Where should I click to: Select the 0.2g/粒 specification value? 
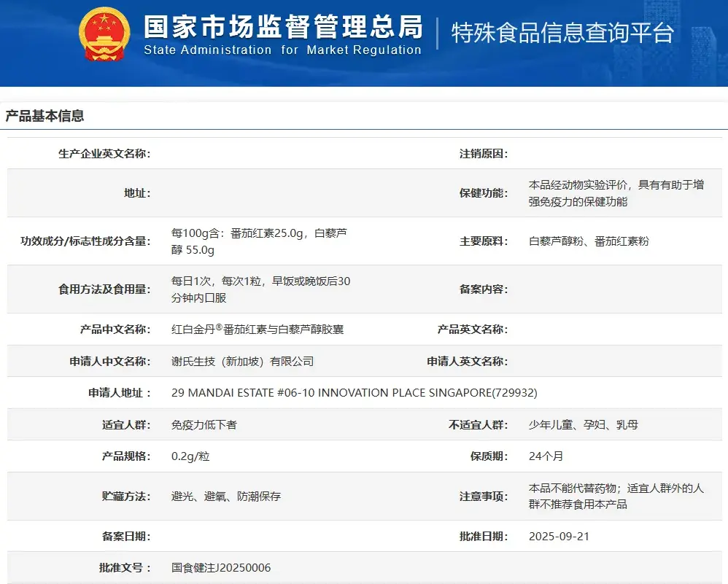point(190,456)
